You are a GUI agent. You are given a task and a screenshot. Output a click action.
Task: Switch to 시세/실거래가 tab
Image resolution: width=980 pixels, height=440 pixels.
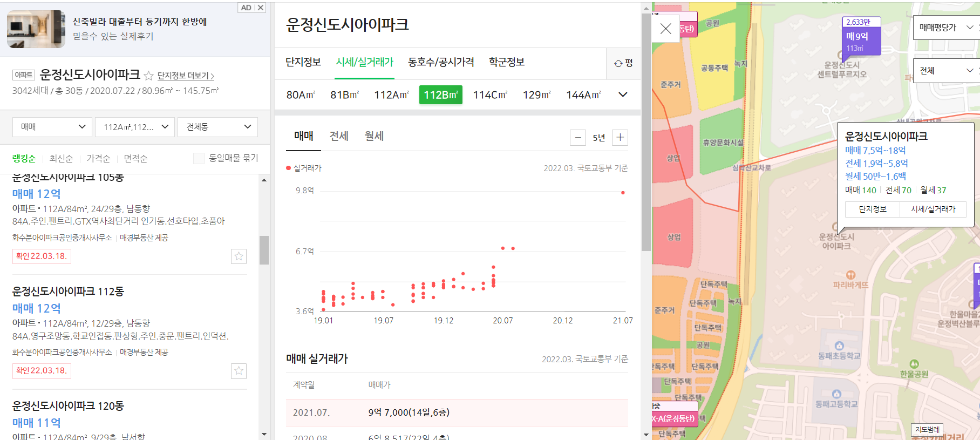(365, 62)
